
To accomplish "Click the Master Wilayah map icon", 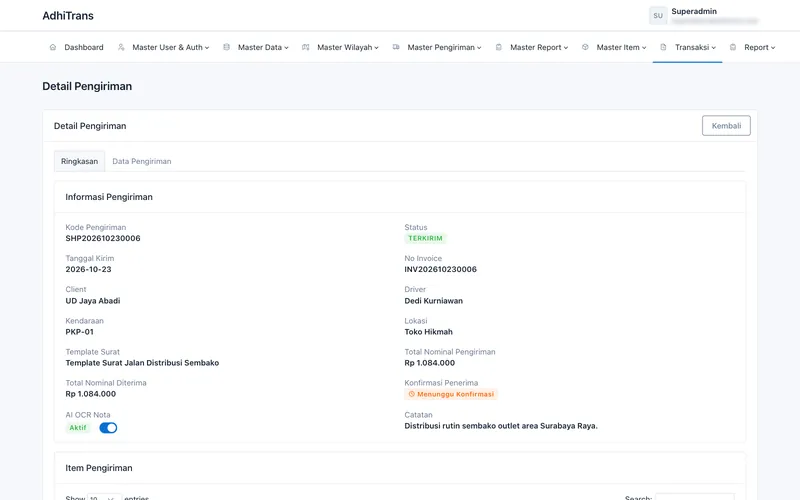I will click(x=306, y=47).
